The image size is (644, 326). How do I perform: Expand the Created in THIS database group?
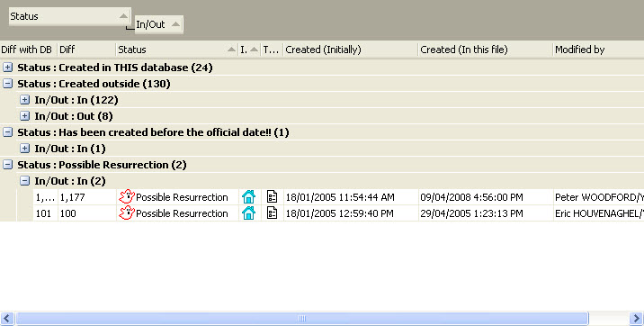(x=8, y=67)
